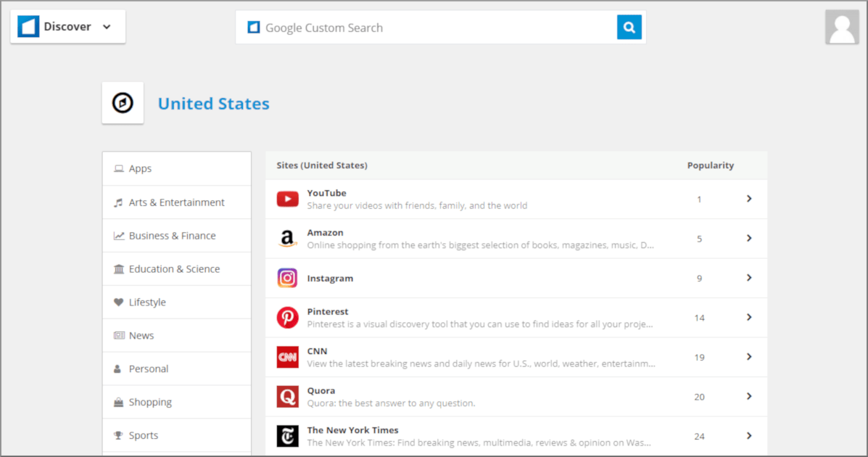Select the Shopping category
This screenshot has height=457, width=868.
click(177, 402)
